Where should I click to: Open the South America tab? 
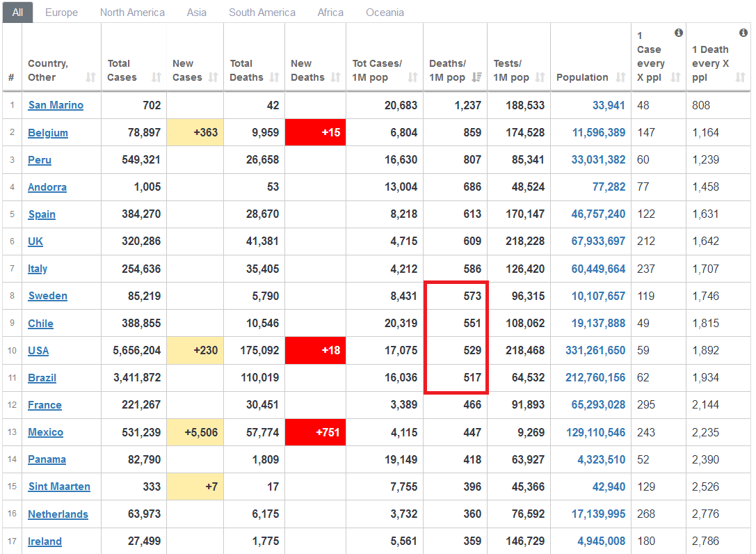click(x=262, y=13)
